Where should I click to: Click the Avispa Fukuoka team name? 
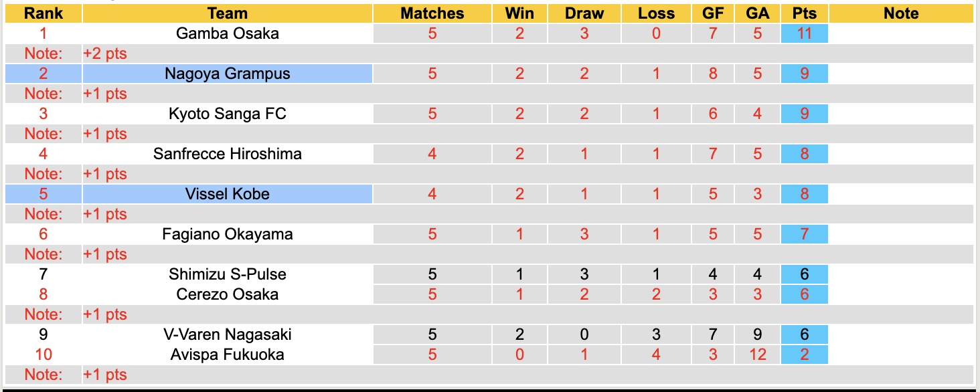pyautogui.click(x=228, y=355)
